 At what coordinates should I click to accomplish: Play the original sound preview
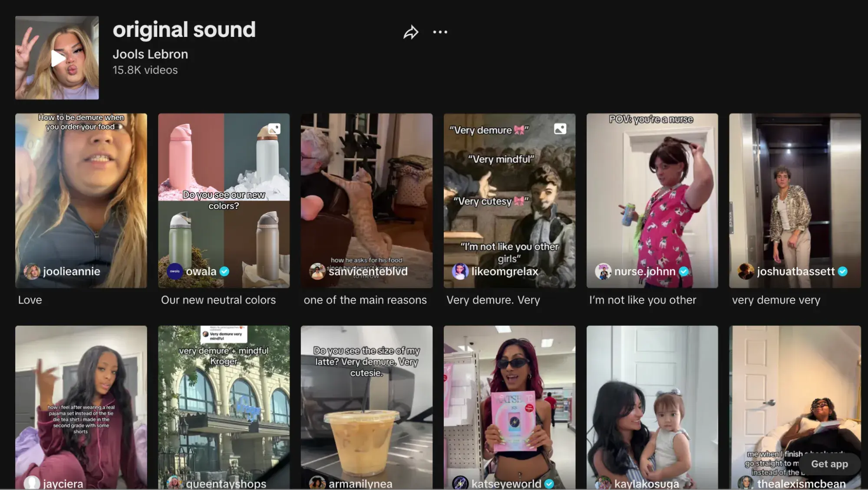(x=56, y=57)
